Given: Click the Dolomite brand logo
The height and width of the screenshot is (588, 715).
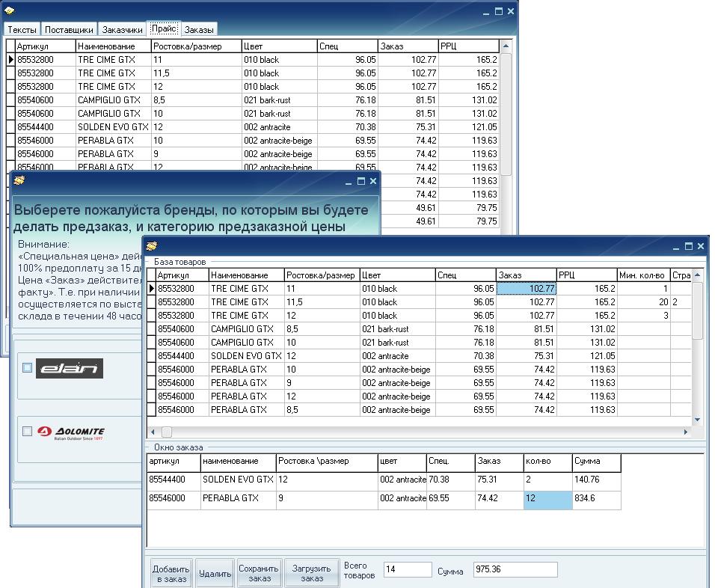Looking at the screenshot, I should pos(71,432).
